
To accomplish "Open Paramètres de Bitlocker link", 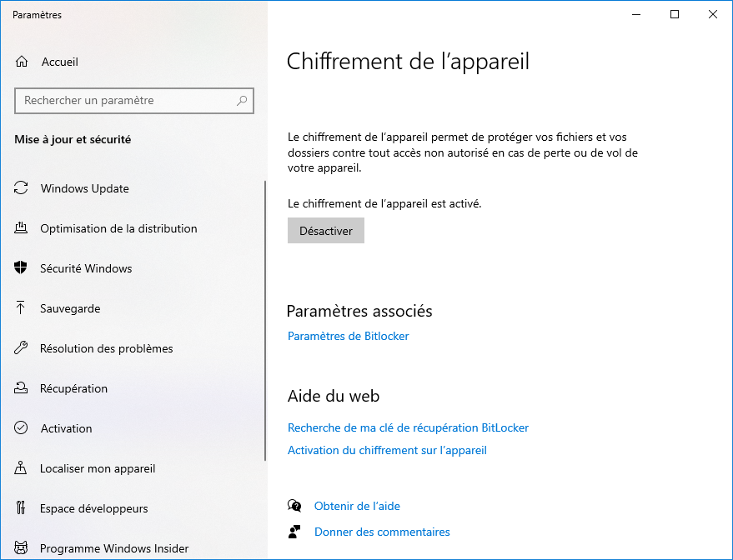I will (x=349, y=337).
